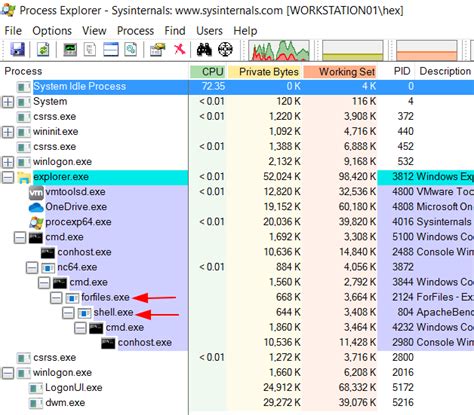Click the Save toolbar icon
Viewport: 474px width, 415px height.
point(17,49)
